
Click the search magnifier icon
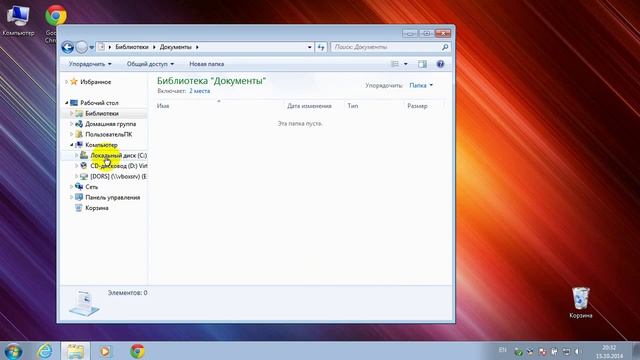[x=445, y=47]
